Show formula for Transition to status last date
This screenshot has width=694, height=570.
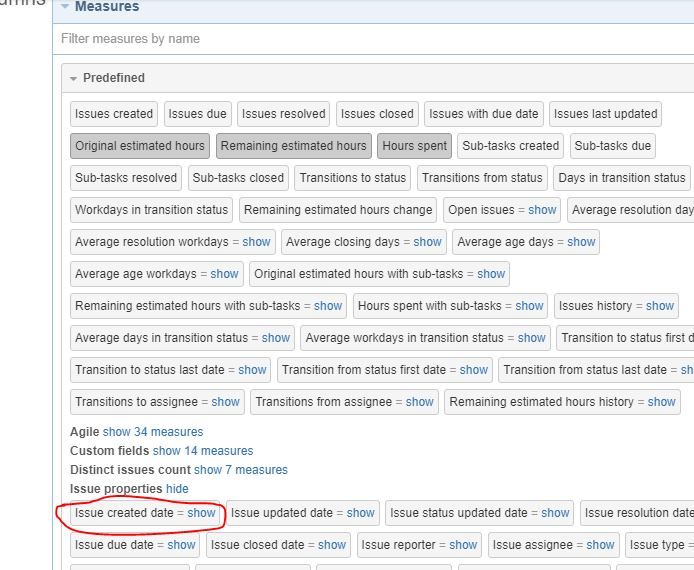pos(252,370)
